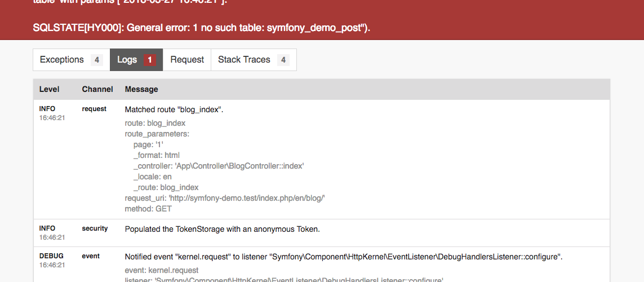Click the 16:46:21 timestamp in the DEBUG row

[52, 265]
